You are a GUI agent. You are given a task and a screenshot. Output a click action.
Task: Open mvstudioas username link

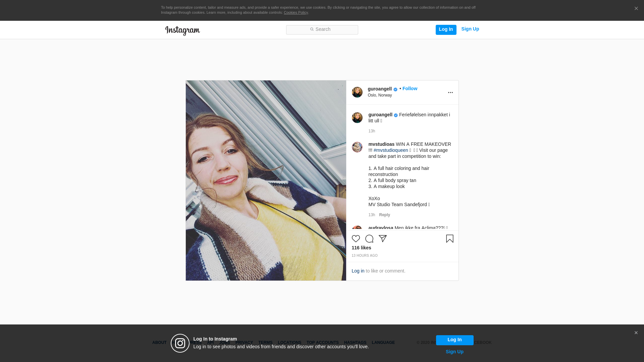coord(381,144)
